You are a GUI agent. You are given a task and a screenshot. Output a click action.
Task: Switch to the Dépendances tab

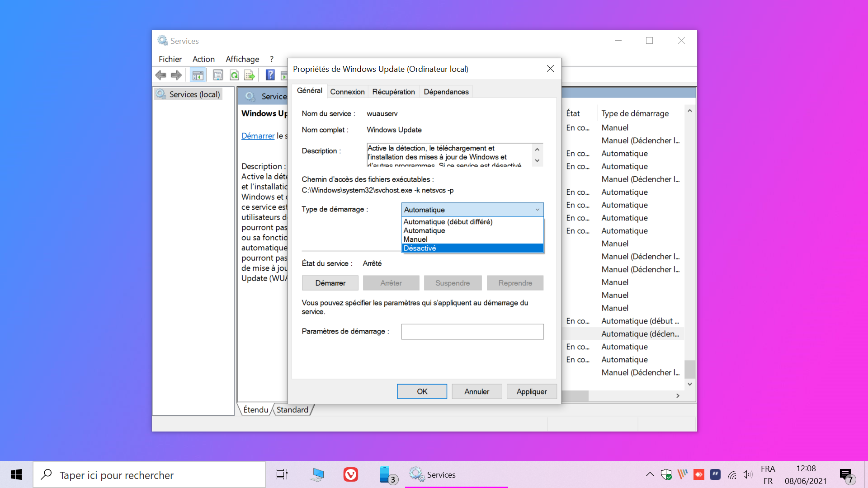[446, 92]
